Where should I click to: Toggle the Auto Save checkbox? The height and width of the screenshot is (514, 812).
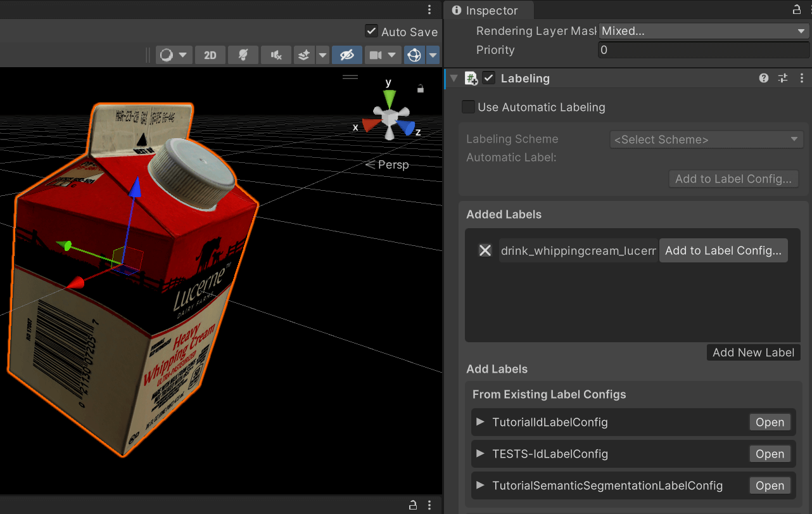(372, 31)
